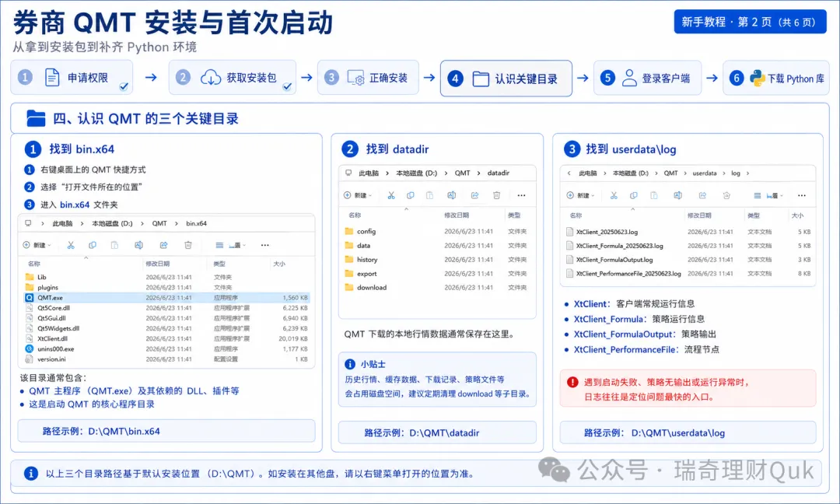Image resolution: width=840 pixels, height=504 pixels.
Task: Click Paste icon in datadir explorer toolbar
Action: pyautogui.click(x=429, y=195)
